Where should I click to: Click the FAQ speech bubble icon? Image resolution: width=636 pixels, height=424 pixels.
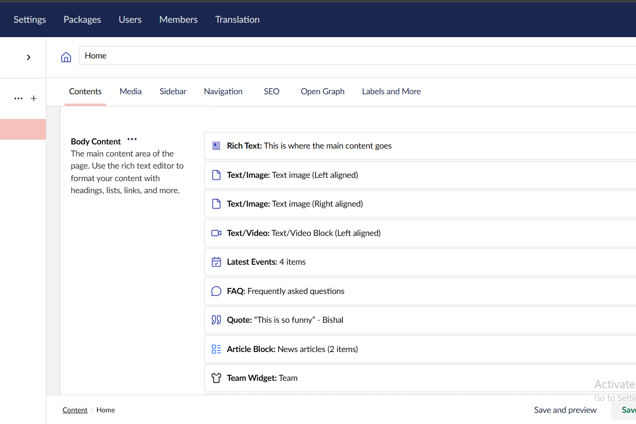[216, 291]
